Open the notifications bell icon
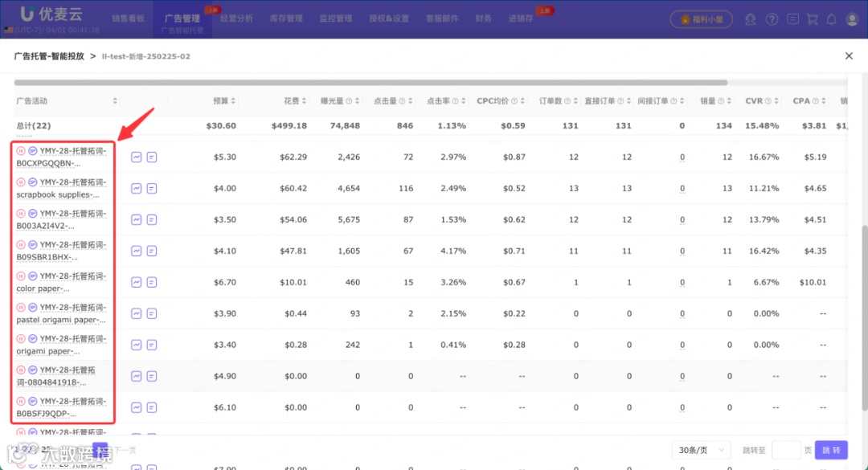The image size is (868, 470). pos(833,19)
